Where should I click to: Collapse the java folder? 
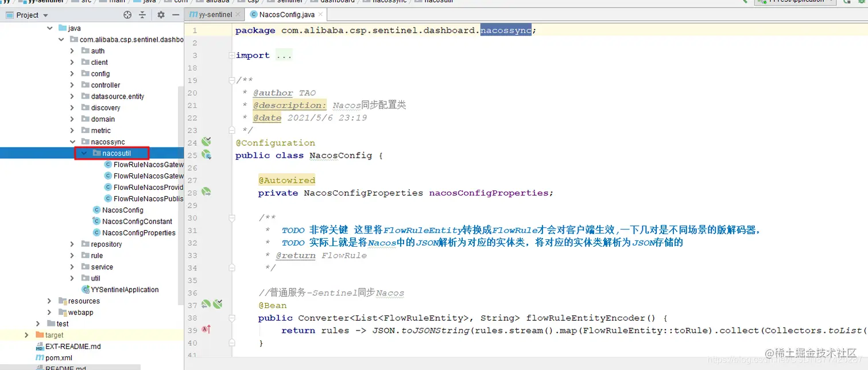49,28
